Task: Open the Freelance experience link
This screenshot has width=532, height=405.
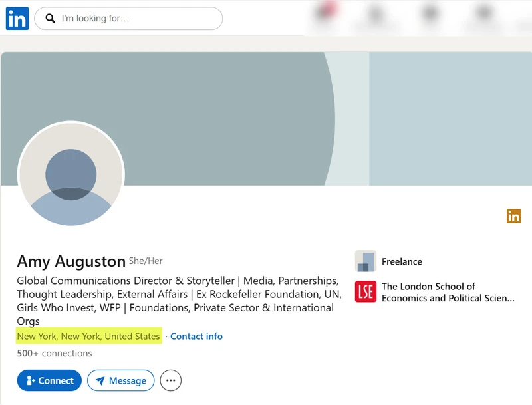Action: pyautogui.click(x=402, y=261)
